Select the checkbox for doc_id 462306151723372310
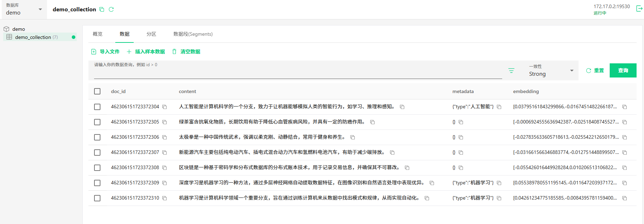Screen dimensions: 644x224 click(x=97, y=198)
